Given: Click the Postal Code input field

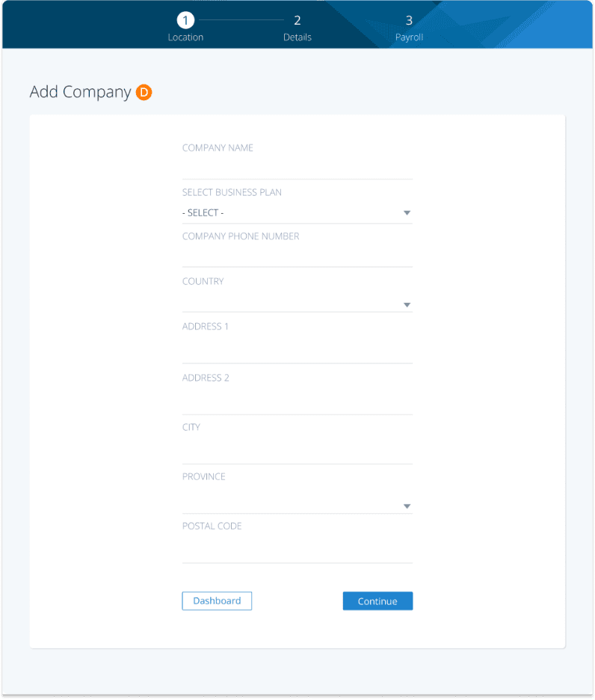Looking at the screenshot, I should coord(297,550).
